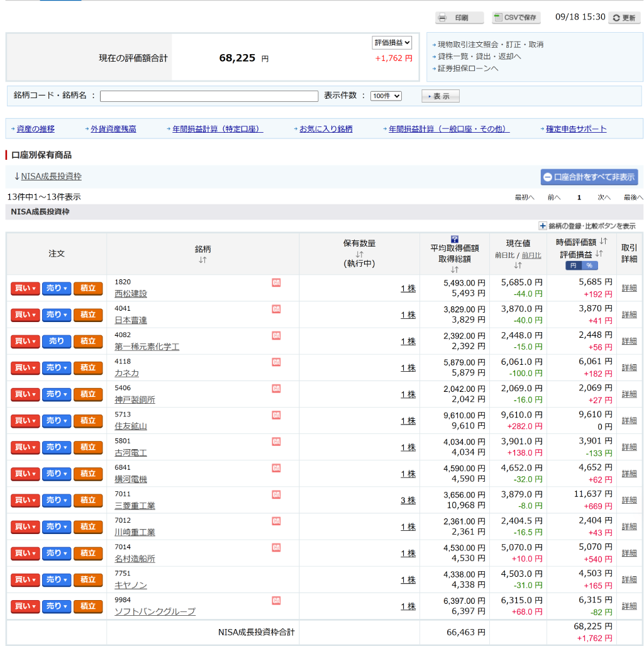Go to the 次へ page link
Screen dimensions: 644x646
[604, 198]
